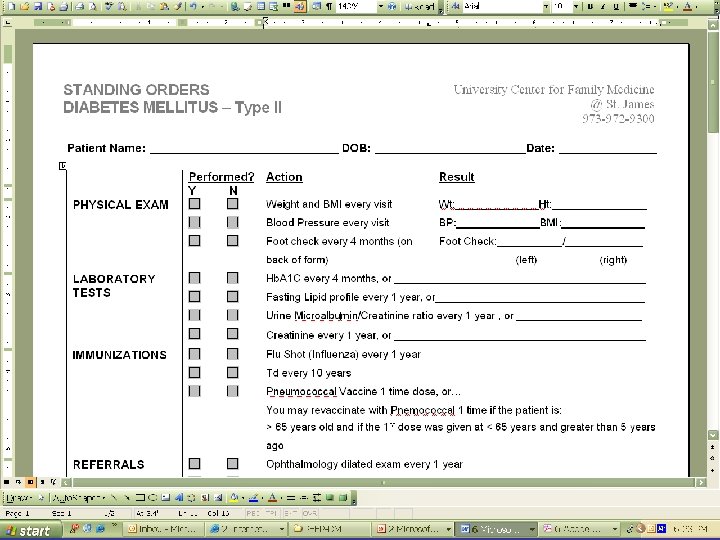Open the Arial font name dropdown

[546, 6]
